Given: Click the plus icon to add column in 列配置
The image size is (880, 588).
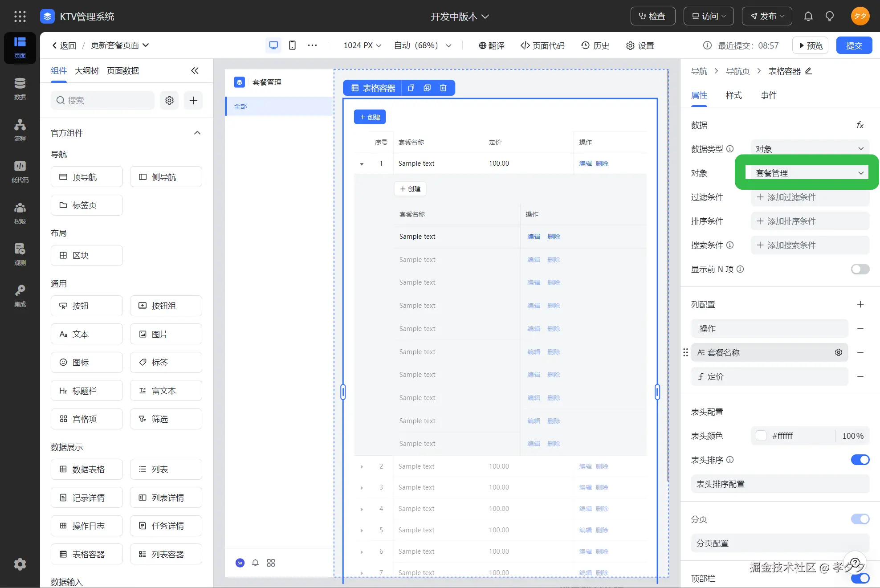Looking at the screenshot, I should pos(860,304).
